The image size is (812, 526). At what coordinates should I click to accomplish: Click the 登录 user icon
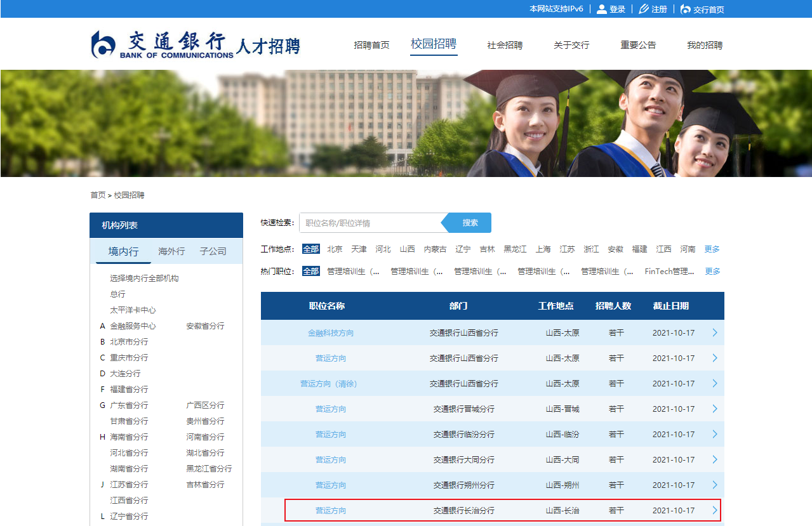pos(602,9)
